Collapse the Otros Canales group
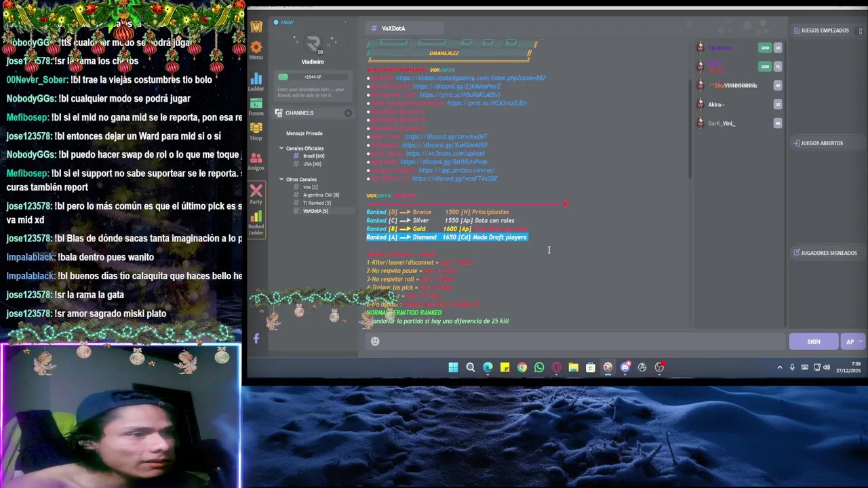Screen dimensions: 868x488 coord(281,180)
